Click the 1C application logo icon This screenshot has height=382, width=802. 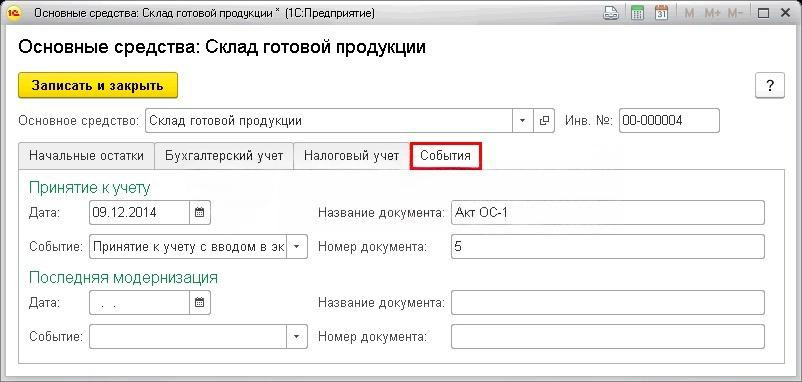tap(14, 13)
